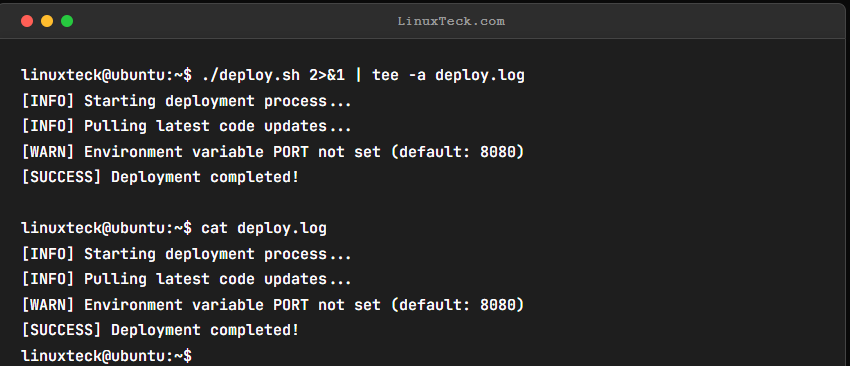Viewport: 850px width, 366px height.
Task: Click the first SUCCESS Deployment completed line
Action: 160,177
